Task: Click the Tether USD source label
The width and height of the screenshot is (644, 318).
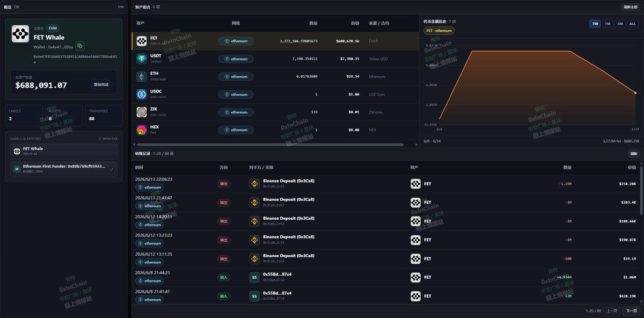Action: pos(378,59)
